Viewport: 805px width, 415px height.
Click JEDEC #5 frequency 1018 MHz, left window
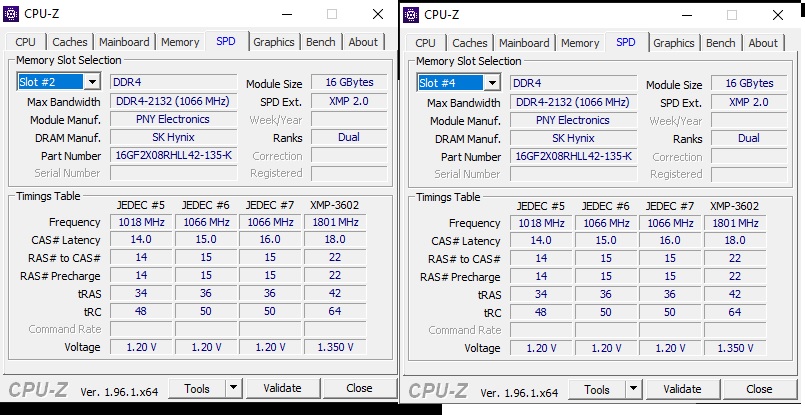click(141, 222)
